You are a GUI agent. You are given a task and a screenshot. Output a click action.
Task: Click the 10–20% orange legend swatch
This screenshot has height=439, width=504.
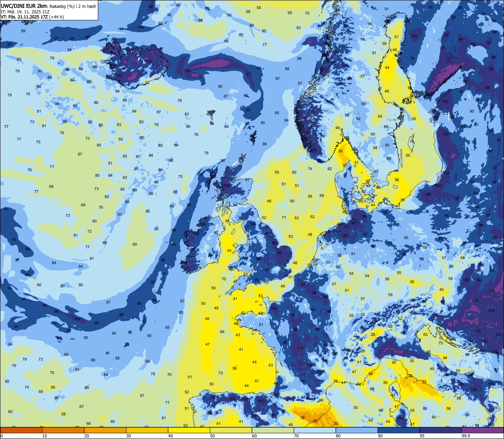tap(63, 430)
